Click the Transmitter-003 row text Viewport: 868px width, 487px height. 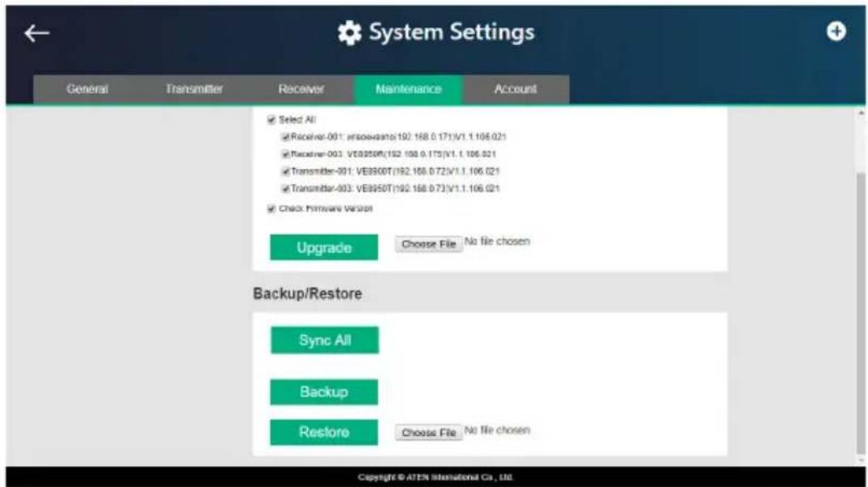395,189
